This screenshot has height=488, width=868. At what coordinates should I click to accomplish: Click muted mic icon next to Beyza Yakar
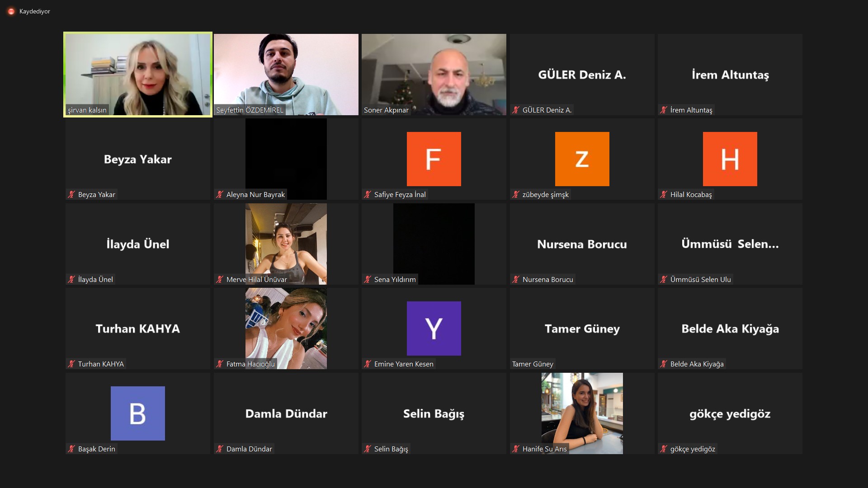(71, 194)
